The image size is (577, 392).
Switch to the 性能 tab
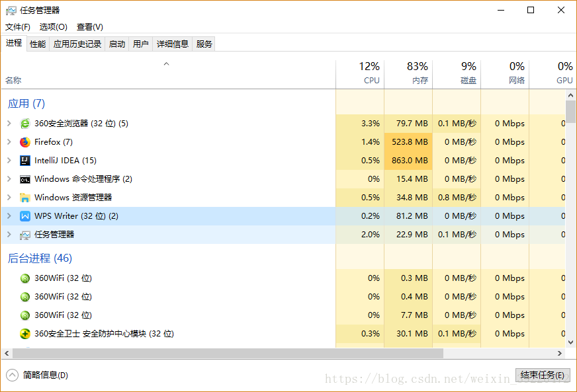(x=38, y=44)
